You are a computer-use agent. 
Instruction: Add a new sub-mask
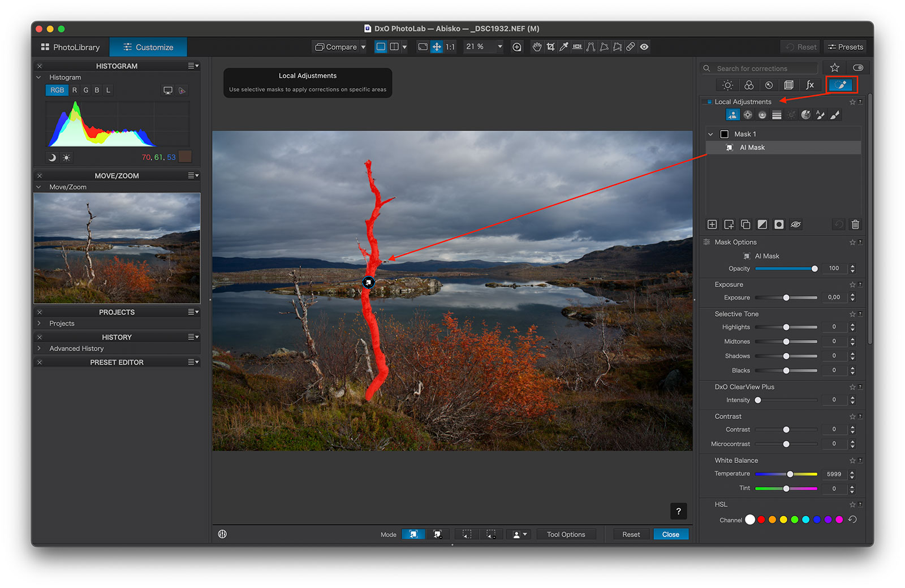[729, 224]
